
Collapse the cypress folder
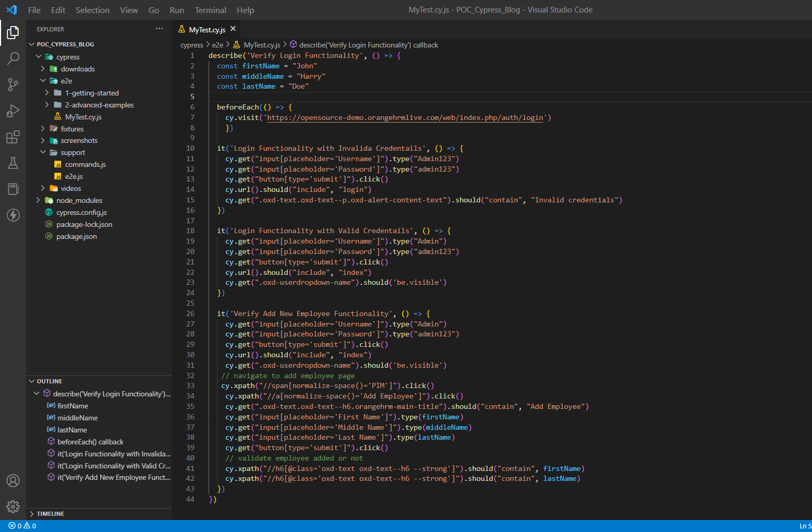(x=39, y=57)
